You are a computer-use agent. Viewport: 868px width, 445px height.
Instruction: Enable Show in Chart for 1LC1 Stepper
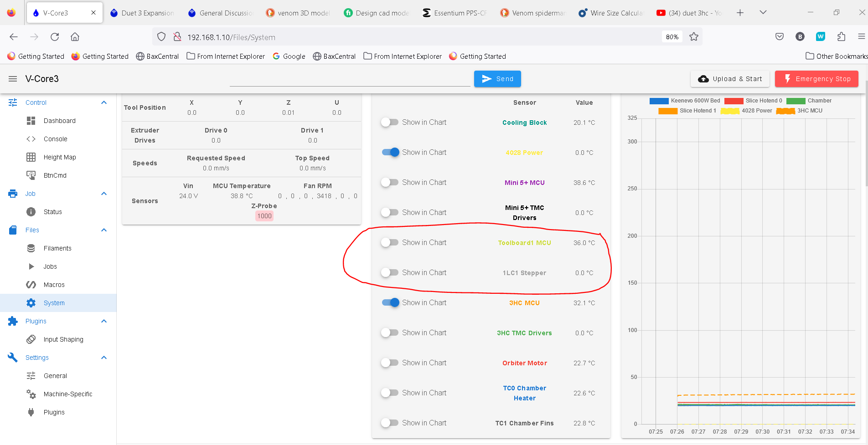click(x=390, y=272)
